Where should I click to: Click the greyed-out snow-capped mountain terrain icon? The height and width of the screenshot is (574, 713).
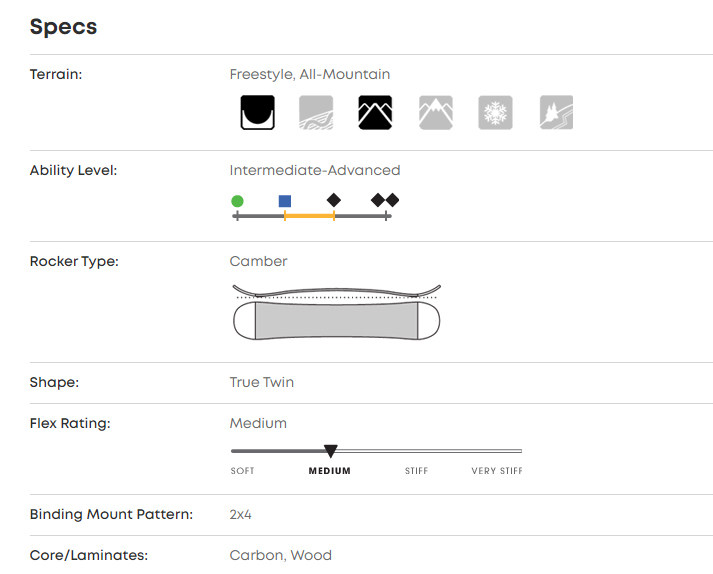(436, 113)
